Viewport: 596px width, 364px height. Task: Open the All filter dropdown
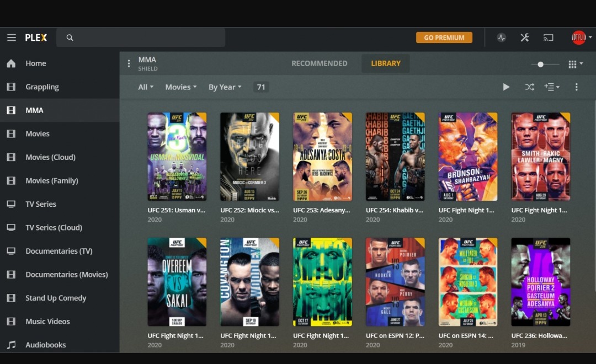(146, 87)
